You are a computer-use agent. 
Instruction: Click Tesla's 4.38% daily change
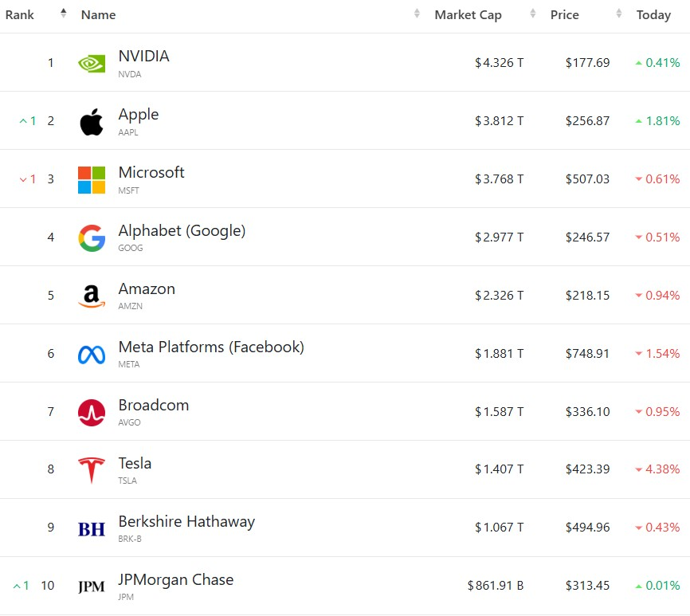(x=657, y=469)
